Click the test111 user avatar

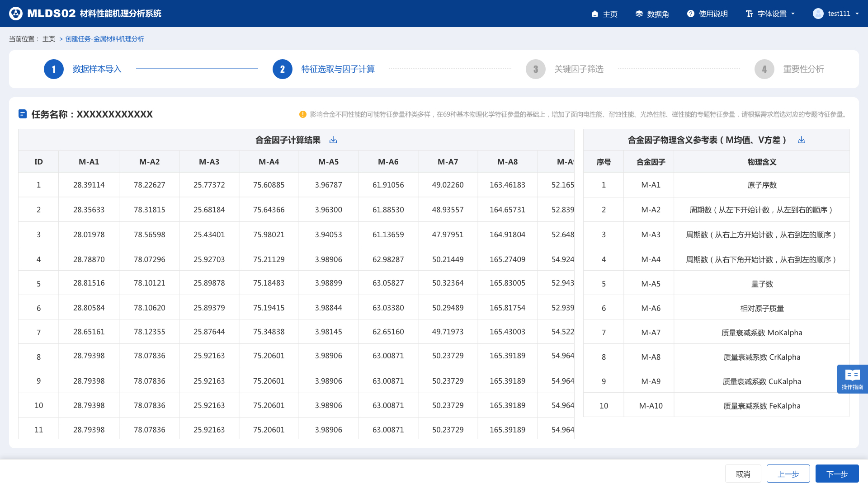pos(818,14)
